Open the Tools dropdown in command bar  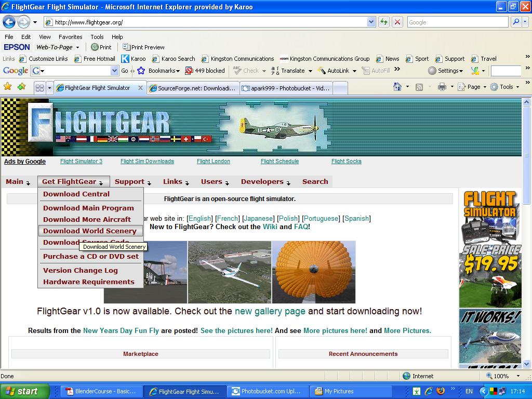click(518, 87)
